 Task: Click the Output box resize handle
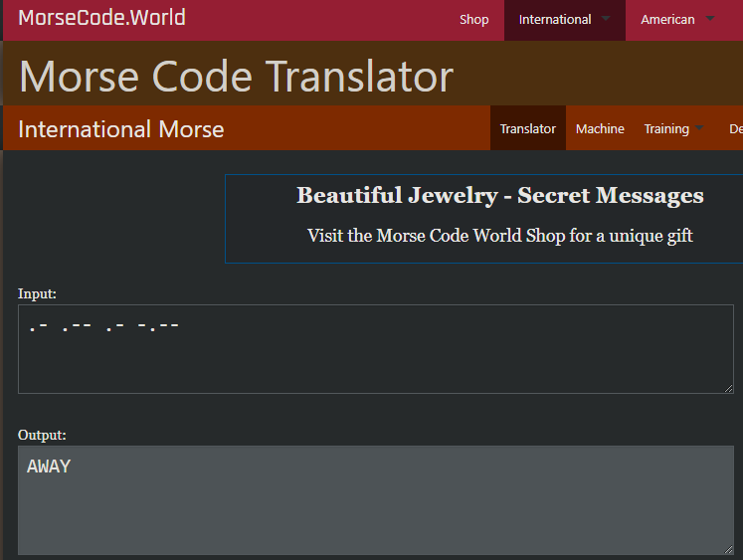coord(728,549)
